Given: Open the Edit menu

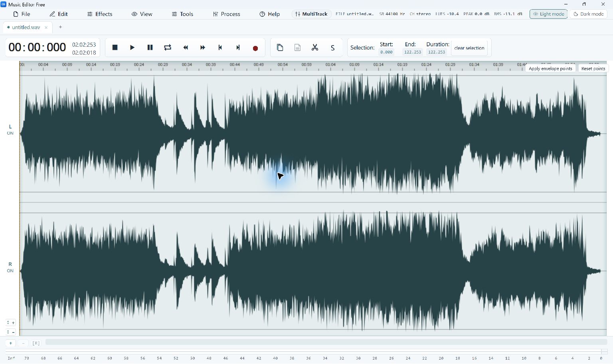Looking at the screenshot, I should tap(59, 14).
